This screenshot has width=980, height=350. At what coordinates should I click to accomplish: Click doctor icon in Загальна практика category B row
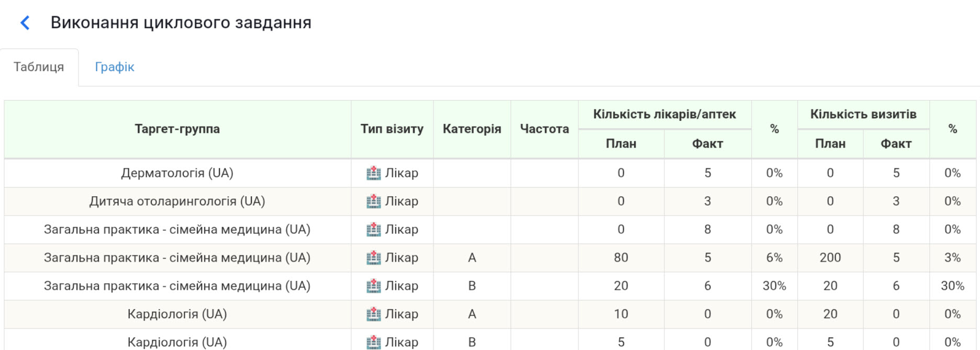pyautogui.click(x=373, y=286)
